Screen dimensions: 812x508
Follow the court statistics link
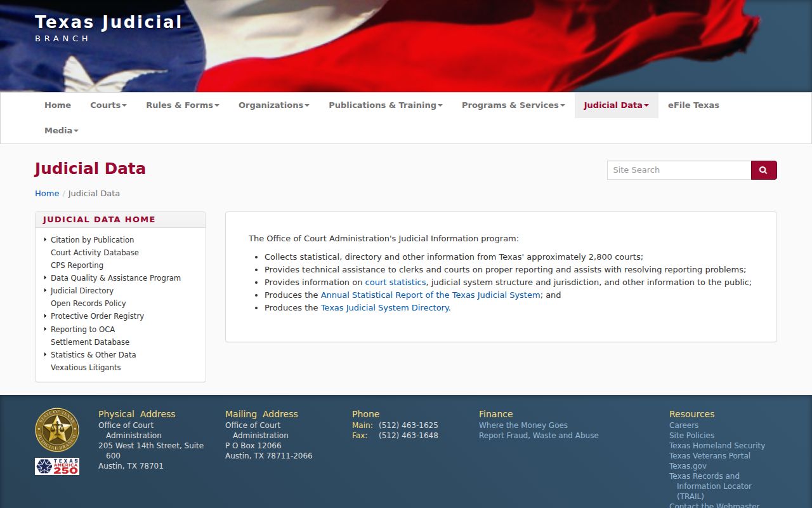(x=396, y=282)
